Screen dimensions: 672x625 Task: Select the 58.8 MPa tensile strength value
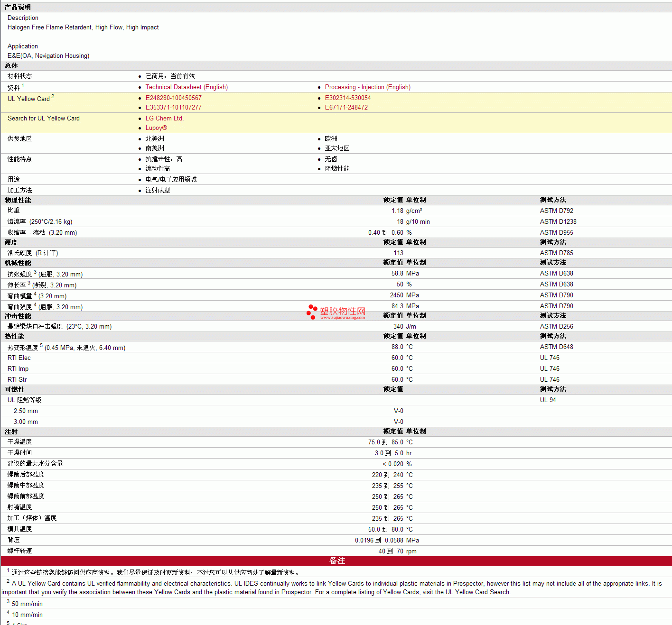coord(405,274)
